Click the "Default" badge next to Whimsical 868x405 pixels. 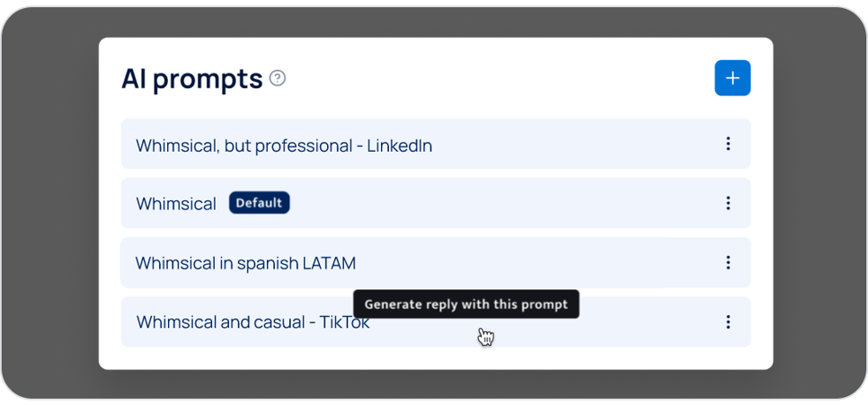coord(259,203)
